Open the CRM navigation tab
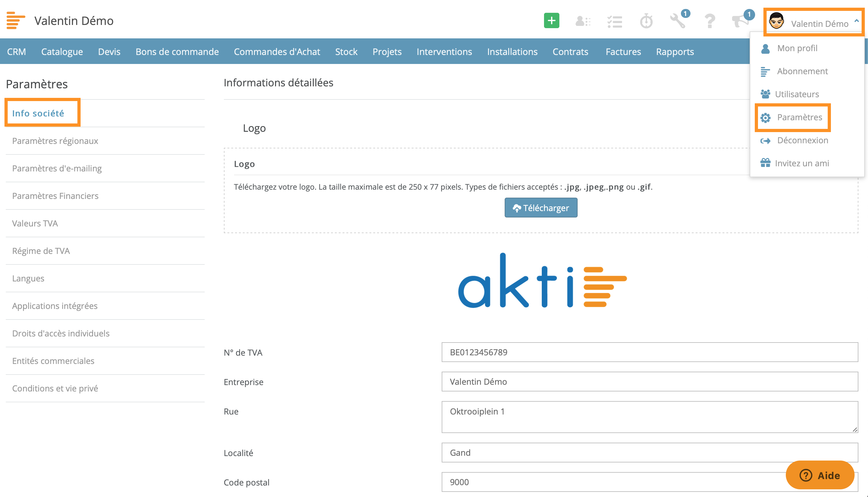The image size is (868, 497). click(x=16, y=51)
